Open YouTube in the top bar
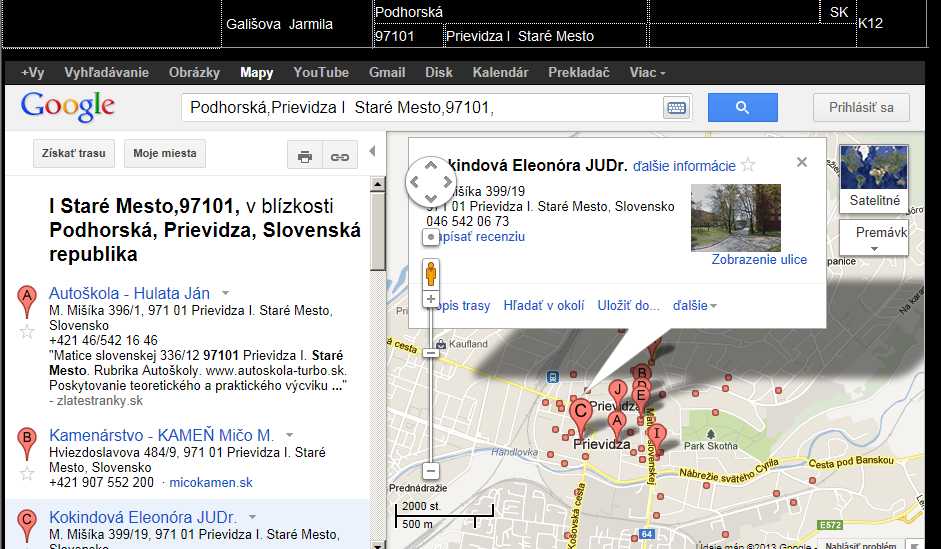This screenshot has height=549, width=941. click(321, 73)
